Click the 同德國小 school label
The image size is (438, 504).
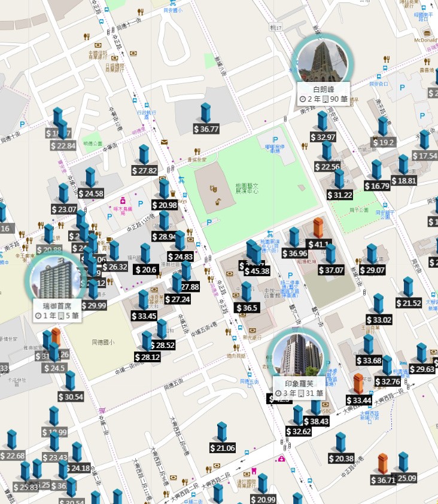[x=103, y=343]
